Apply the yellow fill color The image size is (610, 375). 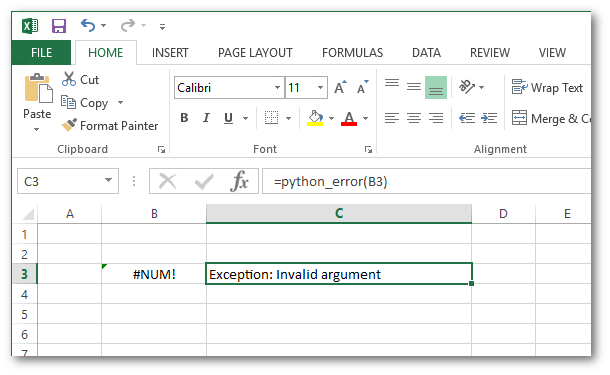click(315, 118)
